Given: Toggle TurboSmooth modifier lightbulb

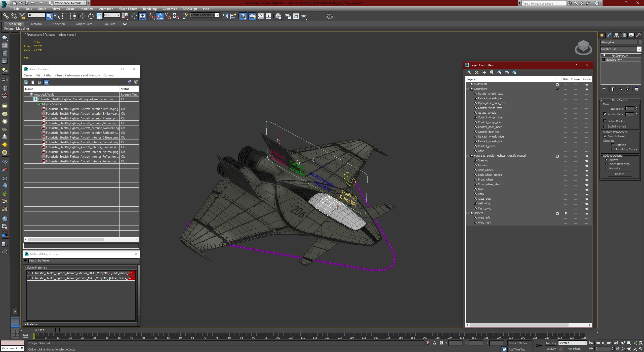Looking at the screenshot, I should click(x=604, y=56).
